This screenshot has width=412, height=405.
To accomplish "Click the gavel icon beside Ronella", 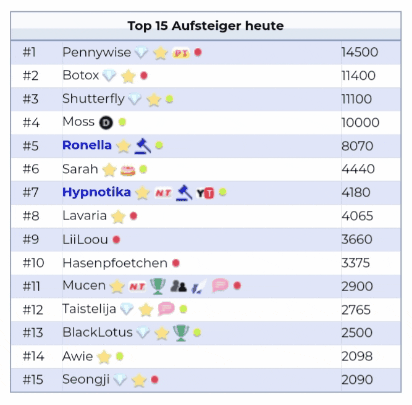I will pos(143,146).
